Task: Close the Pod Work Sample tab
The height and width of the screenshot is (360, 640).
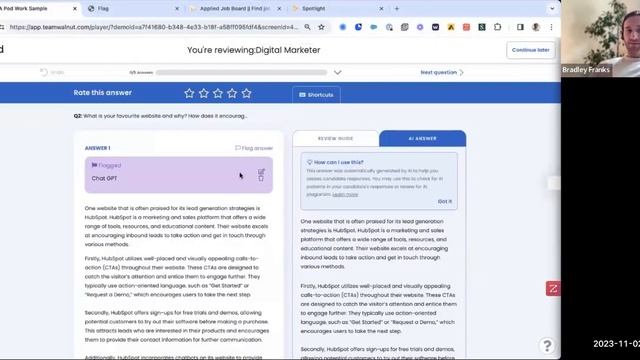Action: pos(75,8)
